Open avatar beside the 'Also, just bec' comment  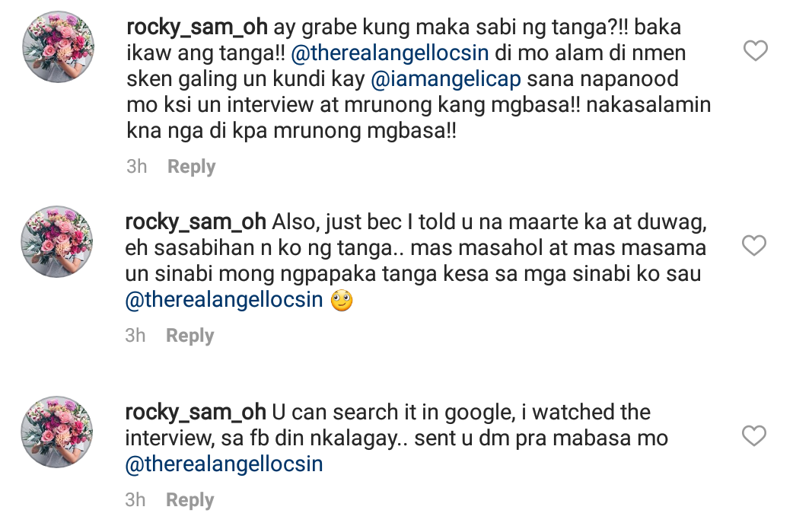[59, 241]
